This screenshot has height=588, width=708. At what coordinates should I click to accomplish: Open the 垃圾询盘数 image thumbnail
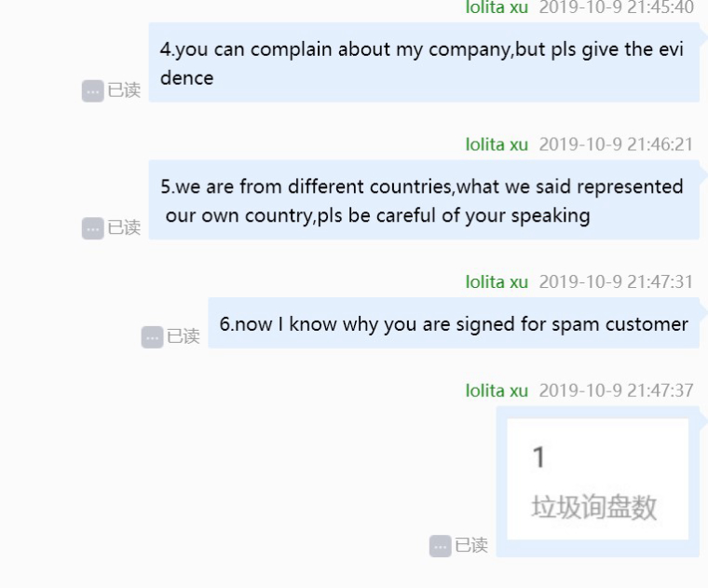[598, 479]
